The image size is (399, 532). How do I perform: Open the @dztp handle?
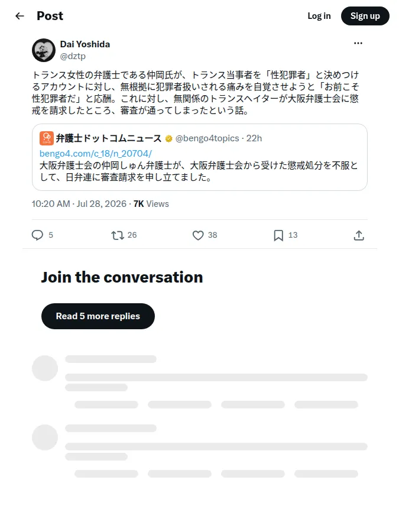coord(73,56)
